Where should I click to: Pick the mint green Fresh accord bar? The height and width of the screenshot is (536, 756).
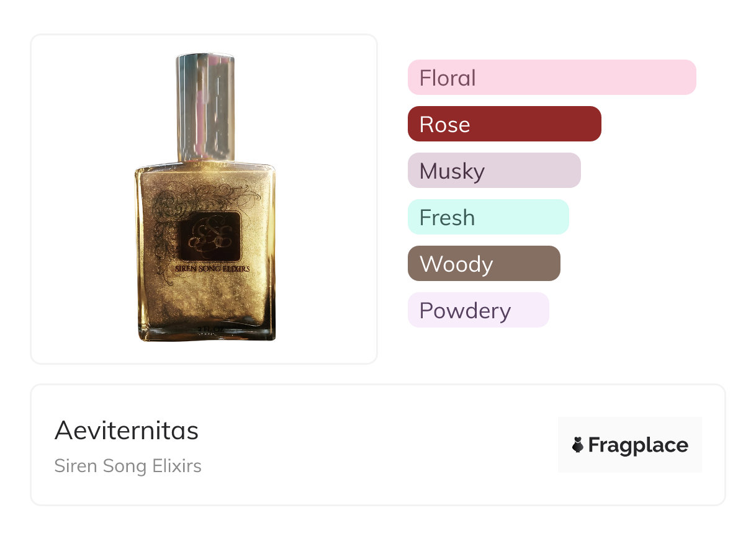point(488,217)
